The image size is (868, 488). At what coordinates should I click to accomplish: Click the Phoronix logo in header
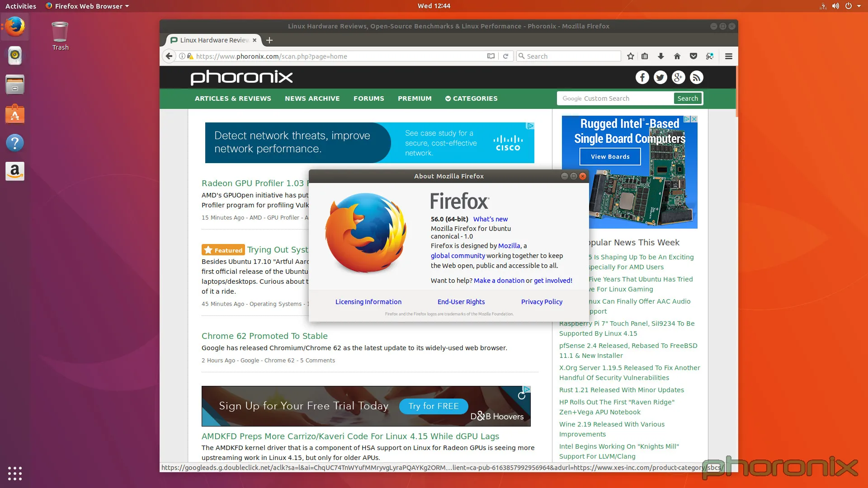point(241,77)
